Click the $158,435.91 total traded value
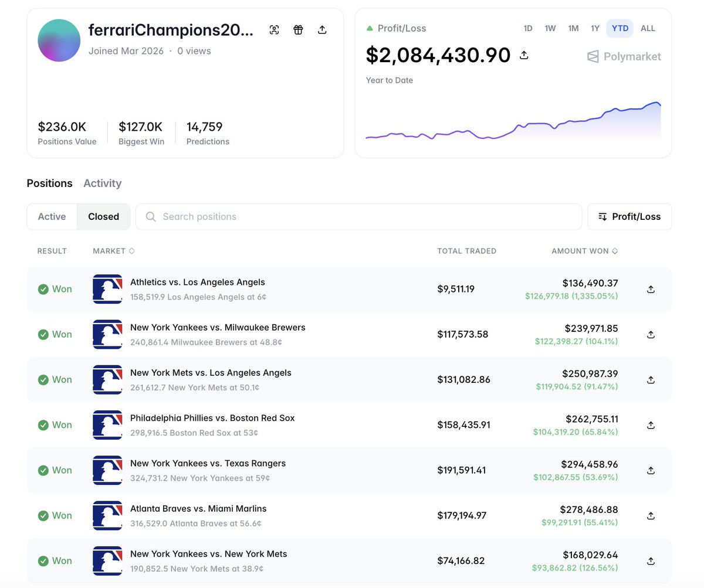This screenshot has width=704, height=588. (x=463, y=425)
